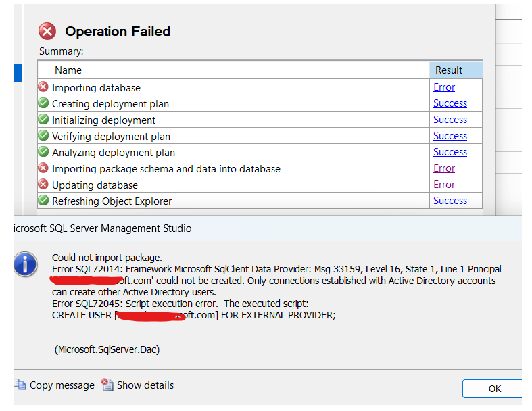Open Error link for Importing package schema
Image resolution: width=532 pixels, height=411 pixels.
click(444, 168)
